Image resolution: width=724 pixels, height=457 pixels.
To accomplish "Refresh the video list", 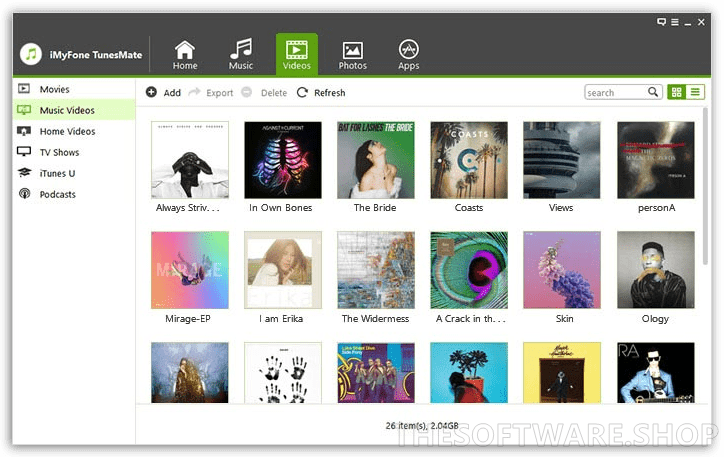I will tap(321, 93).
